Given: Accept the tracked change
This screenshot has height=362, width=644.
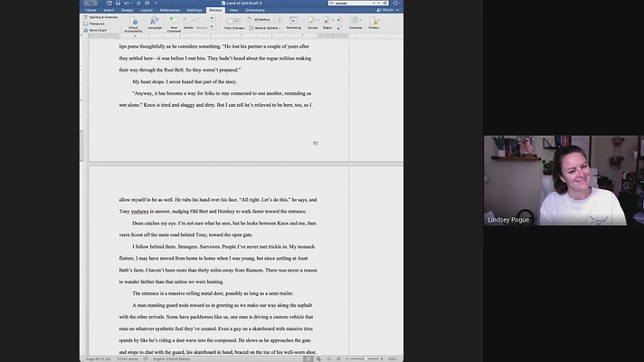Looking at the screenshot, I should [312, 23].
